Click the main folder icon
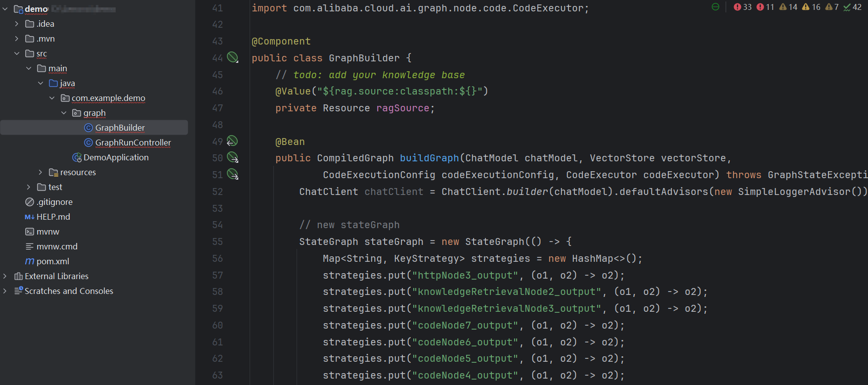Screen dimensions: 868x385 42,68
